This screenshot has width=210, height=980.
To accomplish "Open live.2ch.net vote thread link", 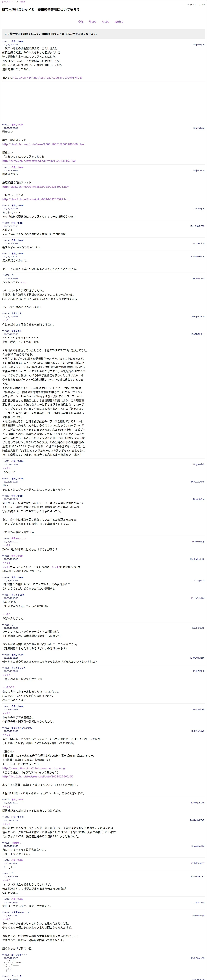I will 38,776.
